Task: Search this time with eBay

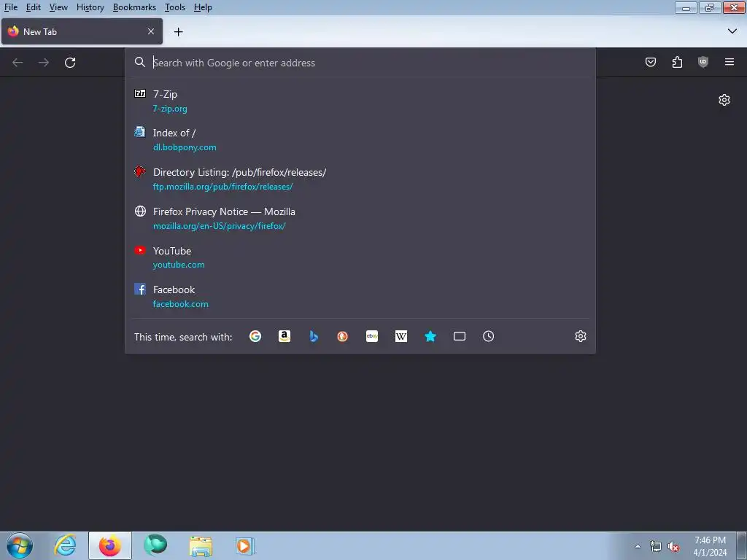Action: [372, 336]
